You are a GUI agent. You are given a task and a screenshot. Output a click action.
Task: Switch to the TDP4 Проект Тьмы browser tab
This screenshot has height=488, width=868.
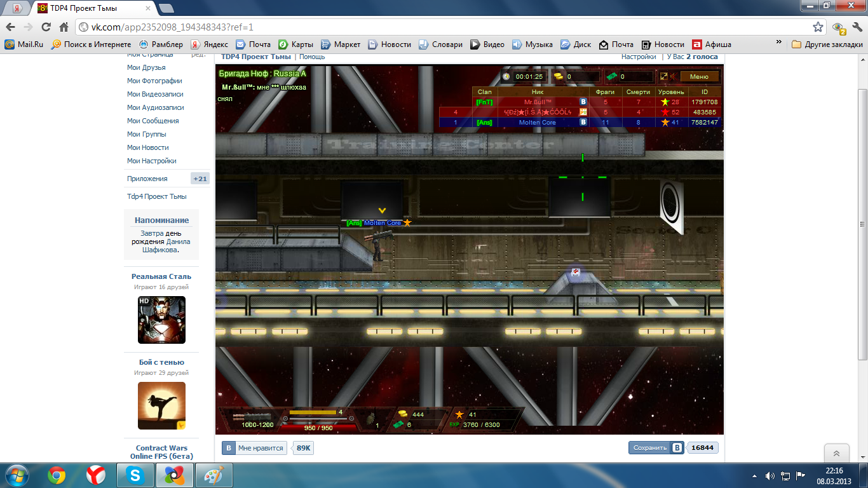[x=95, y=8]
